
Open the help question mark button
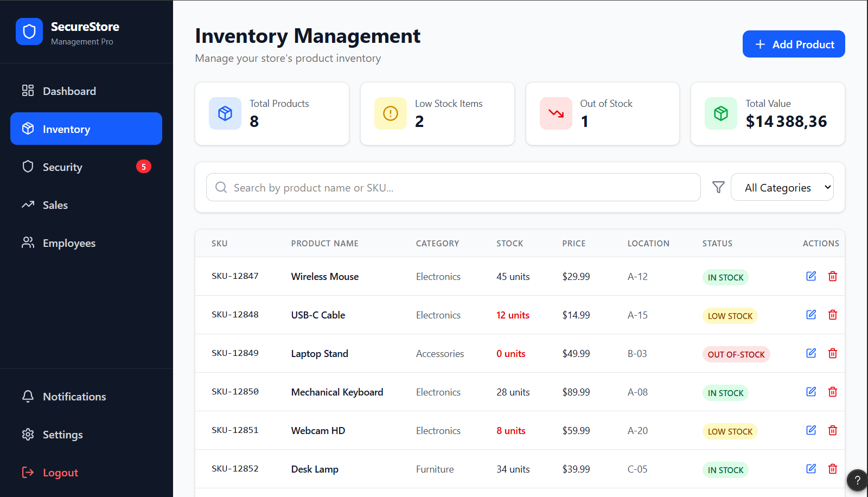857,480
